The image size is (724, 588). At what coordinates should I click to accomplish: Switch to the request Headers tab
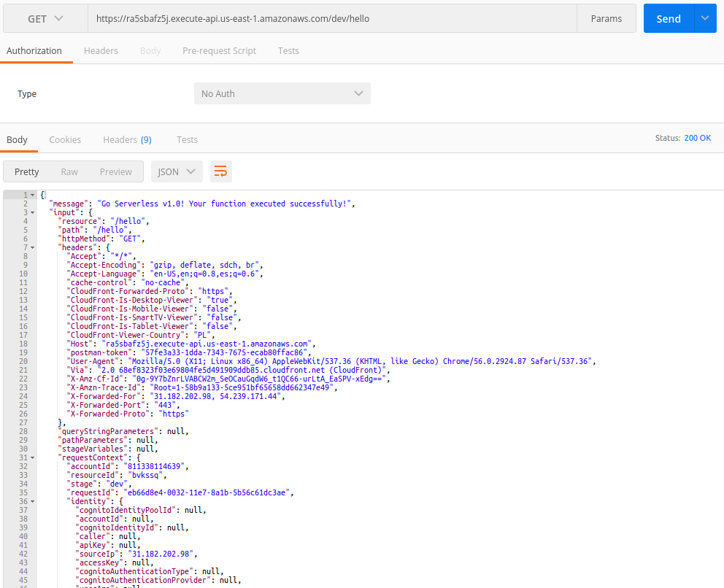click(101, 51)
